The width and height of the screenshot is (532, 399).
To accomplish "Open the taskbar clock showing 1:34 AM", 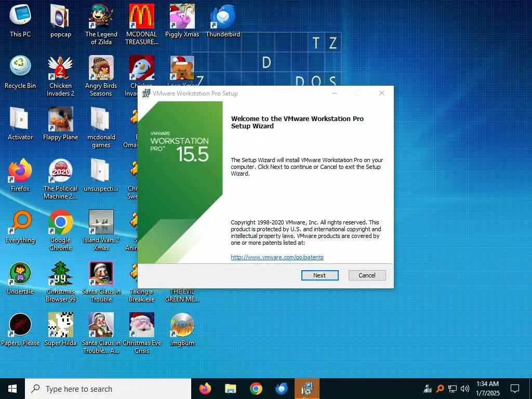I will pyautogui.click(x=487, y=389).
